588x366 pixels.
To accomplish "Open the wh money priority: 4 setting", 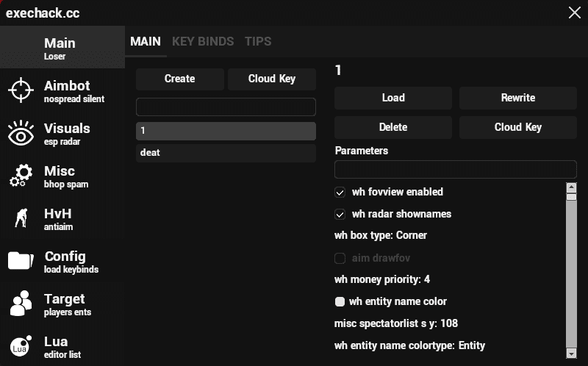I will (x=382, y=279).
